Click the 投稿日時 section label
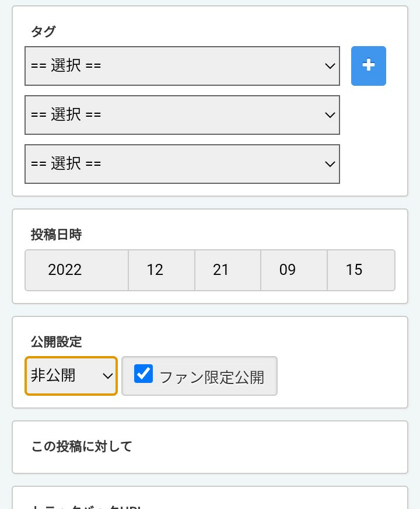 [56, 235]
